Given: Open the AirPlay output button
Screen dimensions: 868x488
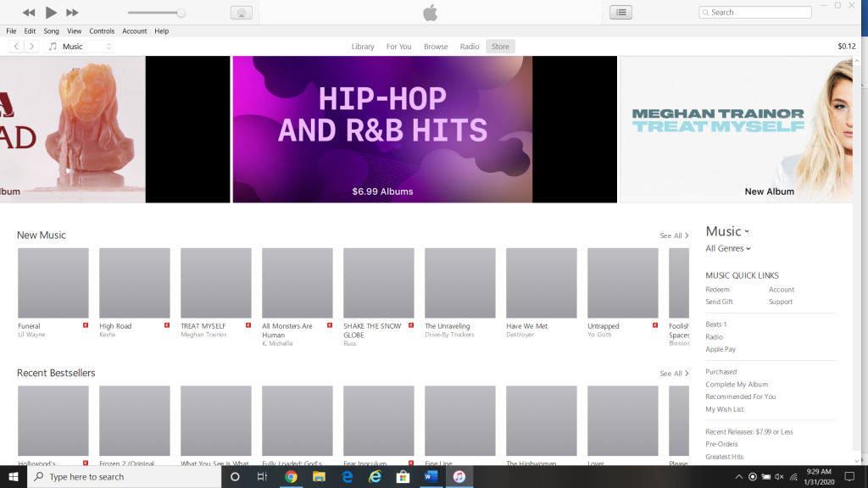Looking at the screenshot, I should tap(242, 13).
